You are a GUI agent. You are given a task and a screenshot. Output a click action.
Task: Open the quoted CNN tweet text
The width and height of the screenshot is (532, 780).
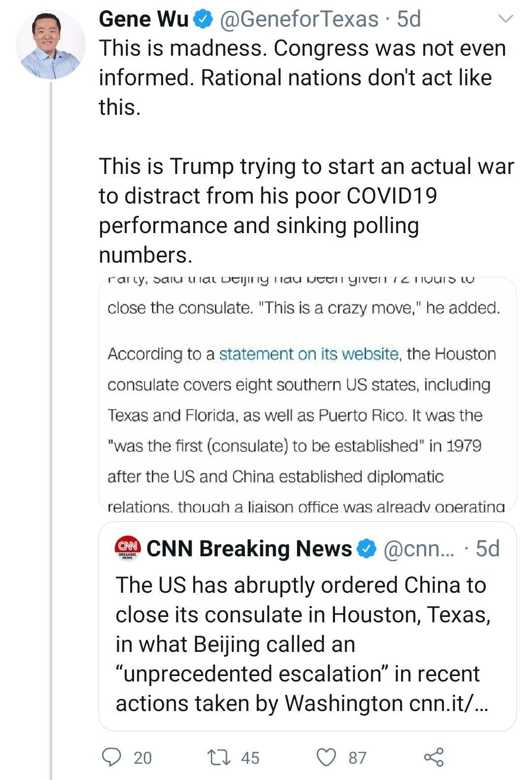300,644
